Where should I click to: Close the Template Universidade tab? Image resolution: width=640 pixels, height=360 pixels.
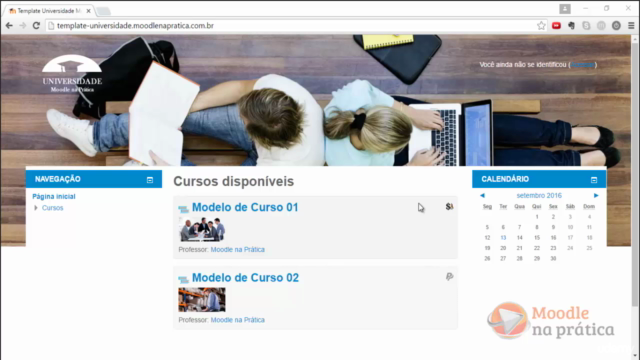(x=88, y=11)
